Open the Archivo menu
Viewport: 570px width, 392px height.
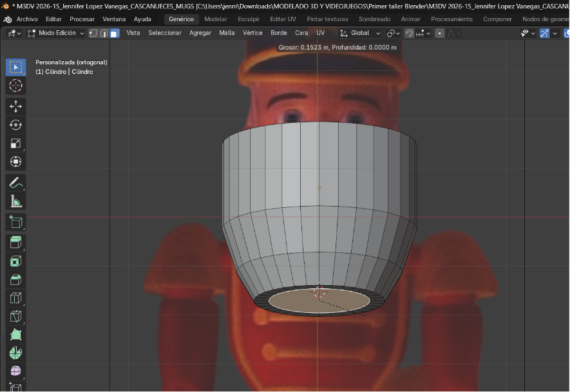(26, 19)
